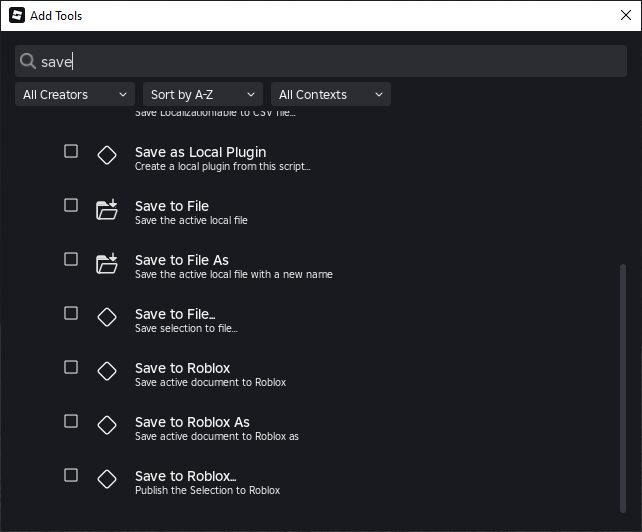Click 'Save active document to Roblox as' description
Image resolution: width=642 pixels, height=532 pixels.
click(217, 437)
